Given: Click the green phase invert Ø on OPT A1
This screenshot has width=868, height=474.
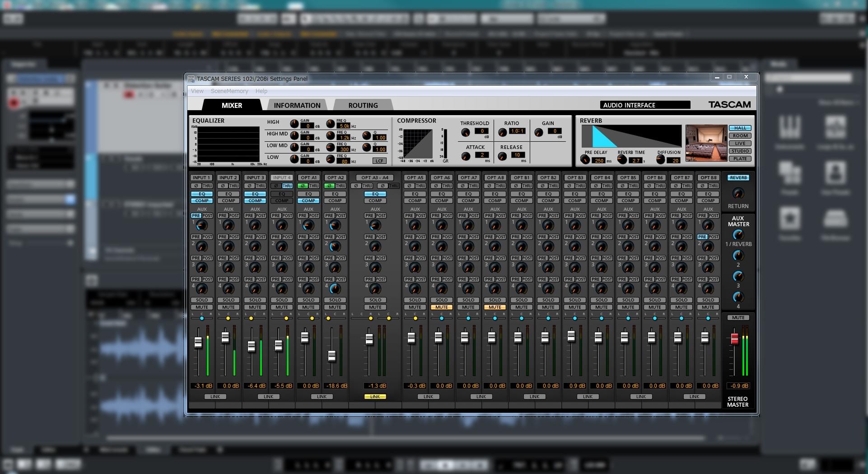Looking at the screenshot, I should coord(303,186).
